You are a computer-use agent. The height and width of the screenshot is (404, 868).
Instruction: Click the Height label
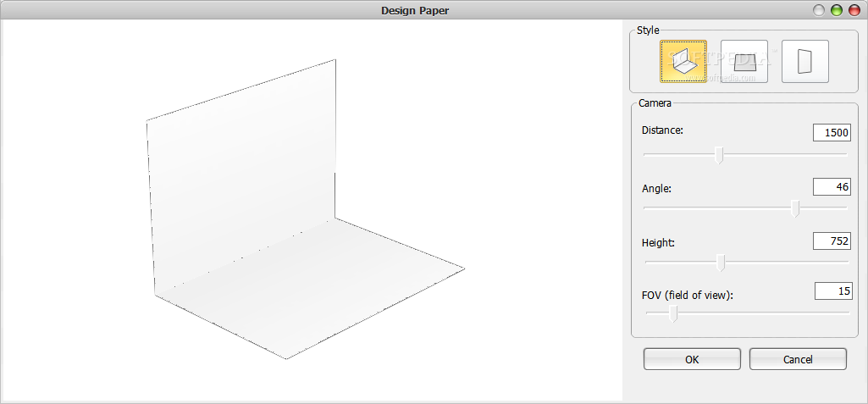(658, 242)
